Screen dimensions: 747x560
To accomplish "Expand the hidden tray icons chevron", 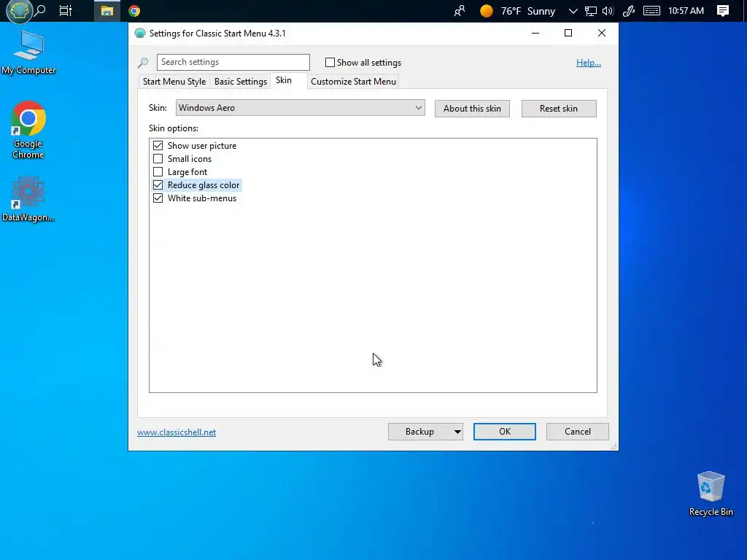I will 573,11.
